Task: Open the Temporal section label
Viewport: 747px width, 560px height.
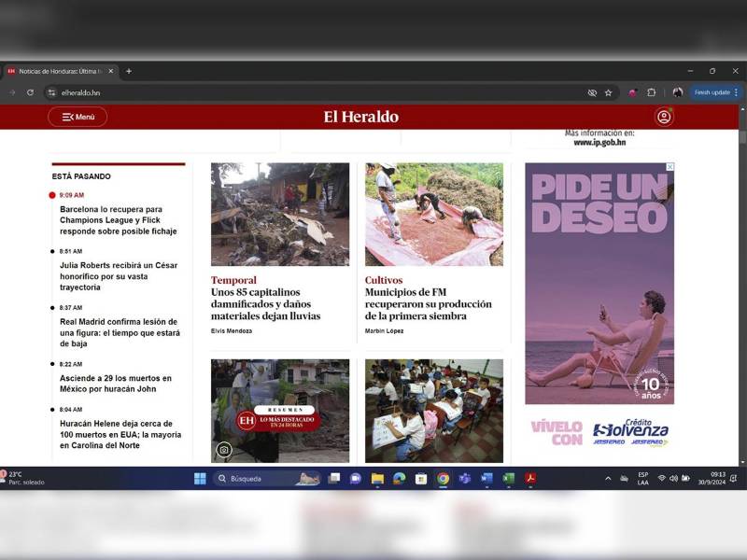Action: point(233,280)
